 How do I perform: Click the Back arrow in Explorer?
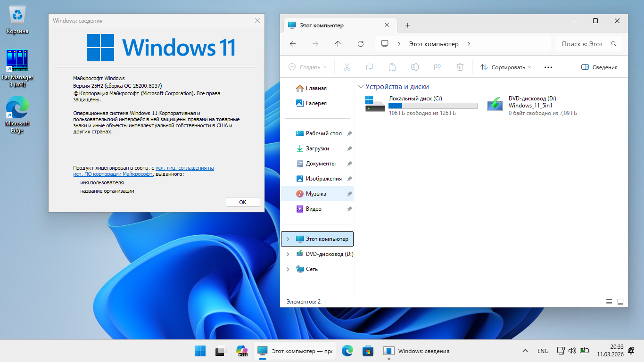point(293,44)
